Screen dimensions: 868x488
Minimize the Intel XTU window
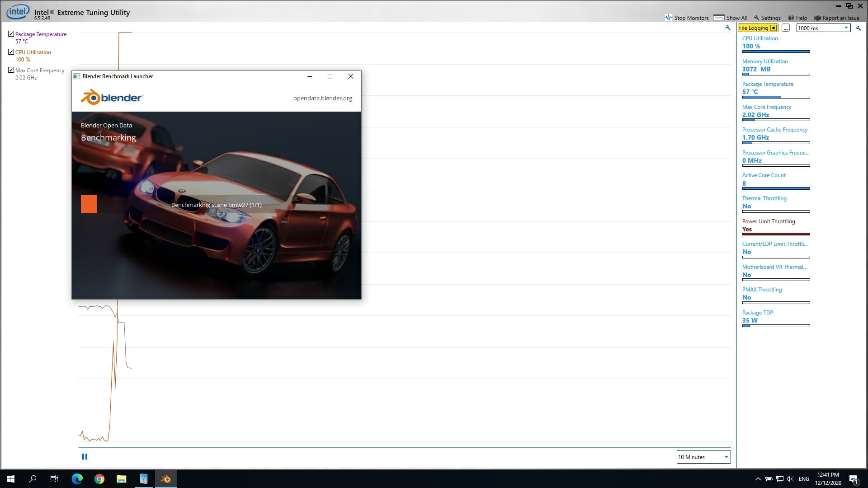pos(839,6)
